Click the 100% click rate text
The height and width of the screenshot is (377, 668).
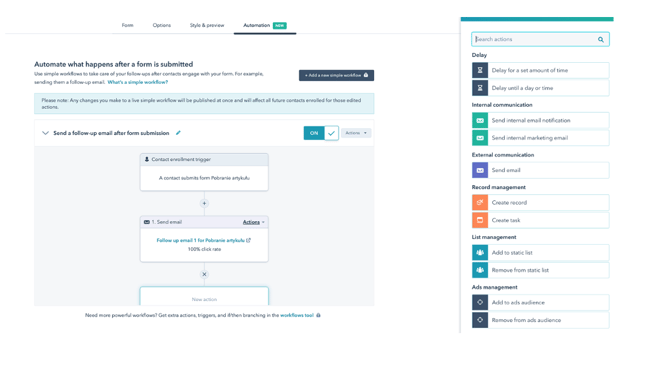[x=204, y=249]
